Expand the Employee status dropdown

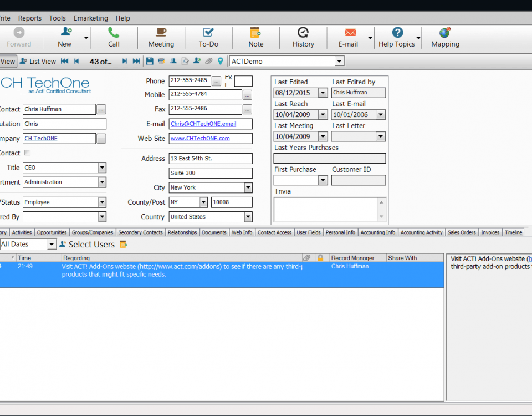point(102,202)
